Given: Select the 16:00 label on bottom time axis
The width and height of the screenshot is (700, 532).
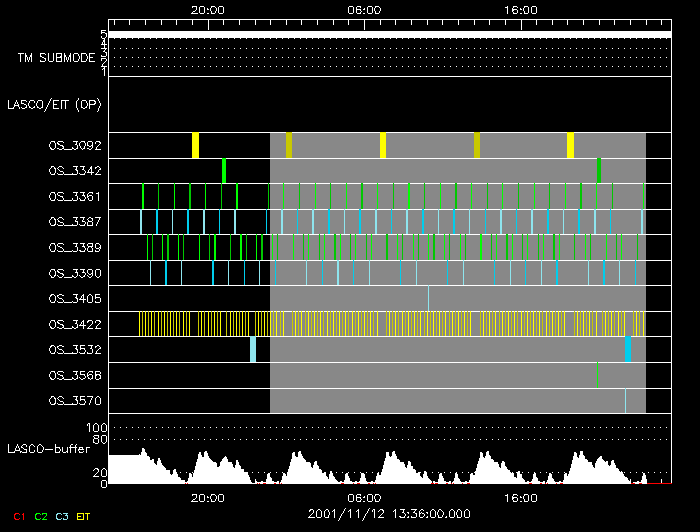Looking at the screenshot, I should pos(521,497).
